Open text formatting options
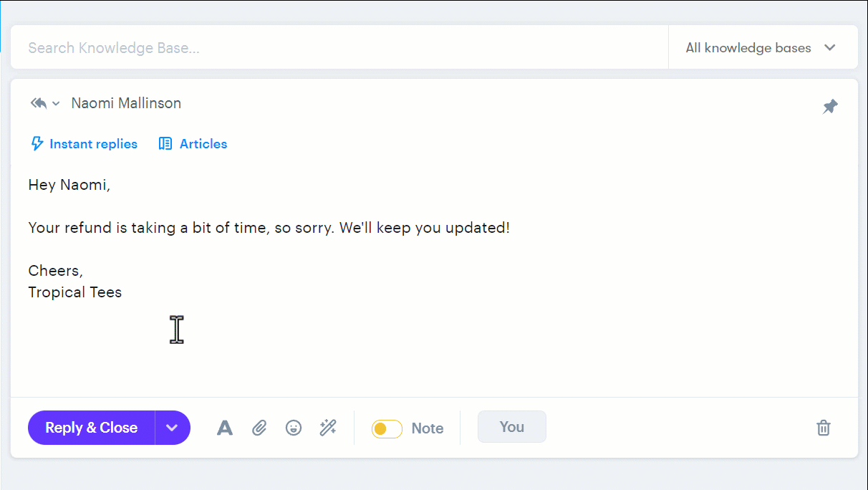 [x=225, y=428]
